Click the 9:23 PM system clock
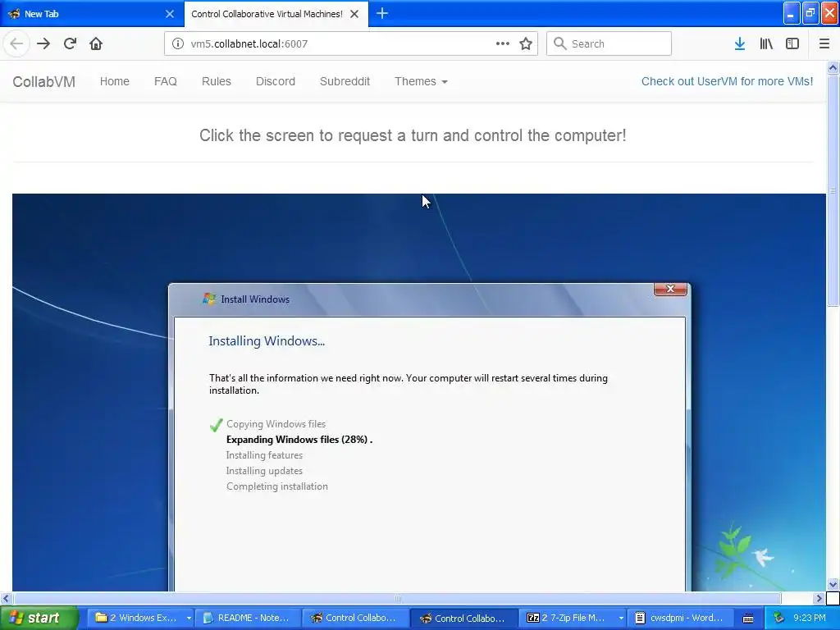The width and height of the screenshot is (840, 630). click(x=810, y=618)
